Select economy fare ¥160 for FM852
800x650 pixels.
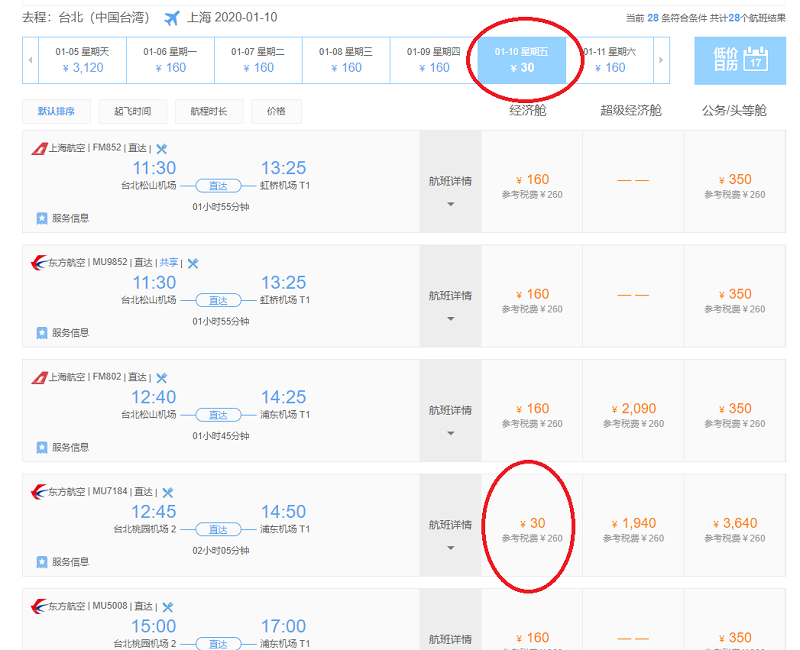coord(532,182)
